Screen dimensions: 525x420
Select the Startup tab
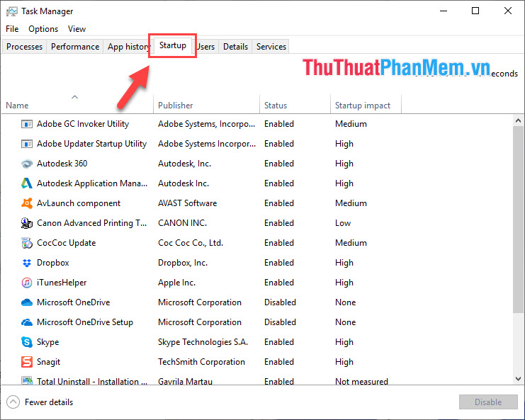(173, 45)
